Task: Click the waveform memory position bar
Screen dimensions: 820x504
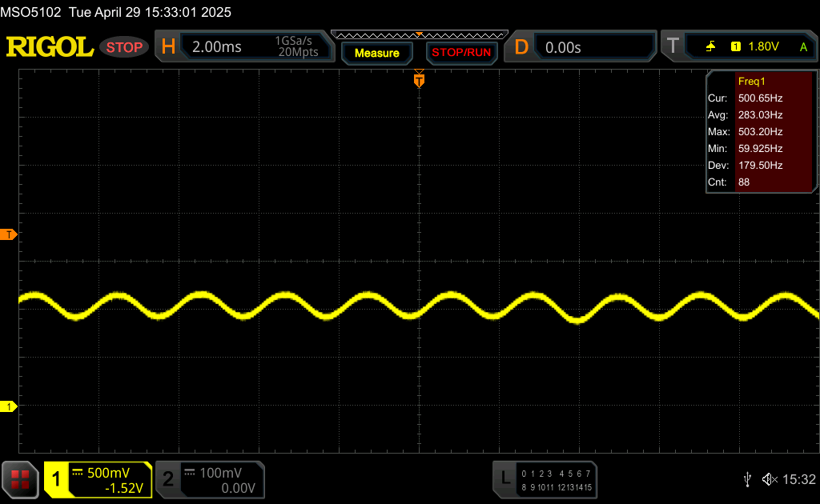Action: coord(419,34)
